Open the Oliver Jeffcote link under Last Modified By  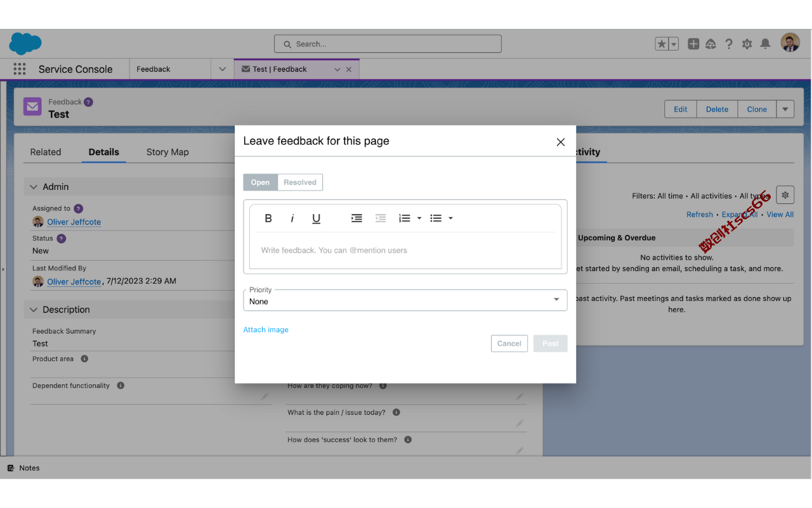(74, 281)
